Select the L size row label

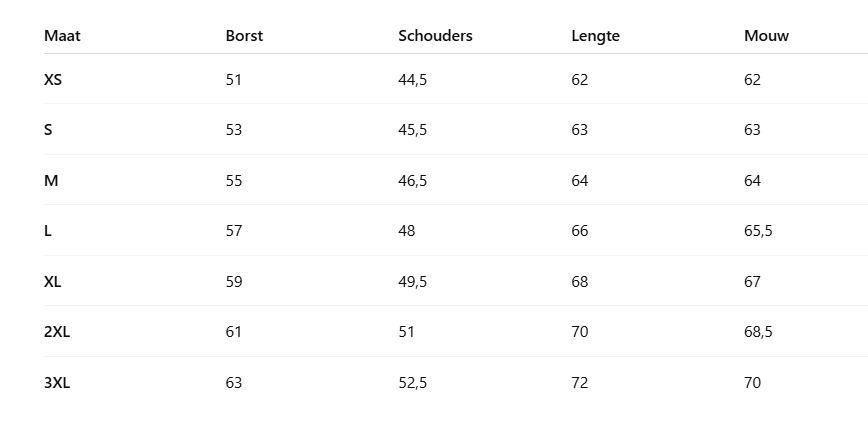pos(48,231)
